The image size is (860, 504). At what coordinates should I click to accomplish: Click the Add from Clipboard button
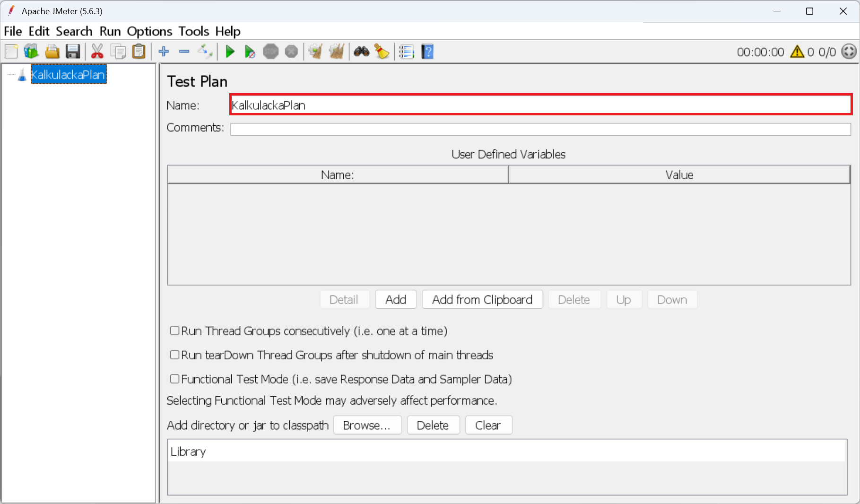[x=482, y=300]
